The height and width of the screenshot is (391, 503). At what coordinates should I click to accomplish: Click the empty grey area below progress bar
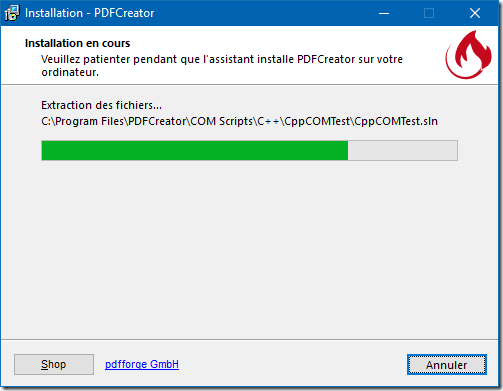(x=249, y=250)
